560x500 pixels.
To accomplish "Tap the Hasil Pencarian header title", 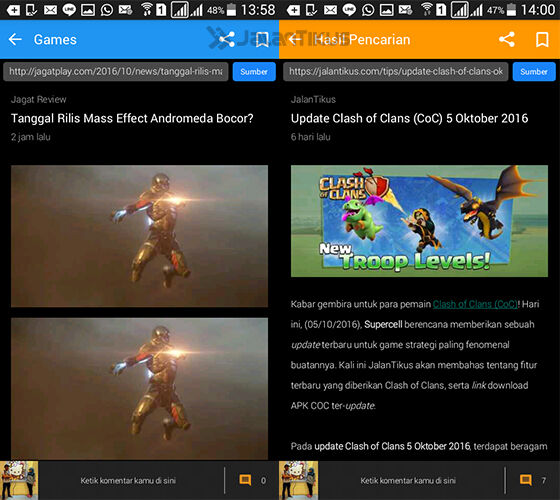I will (x=362, y=39).
